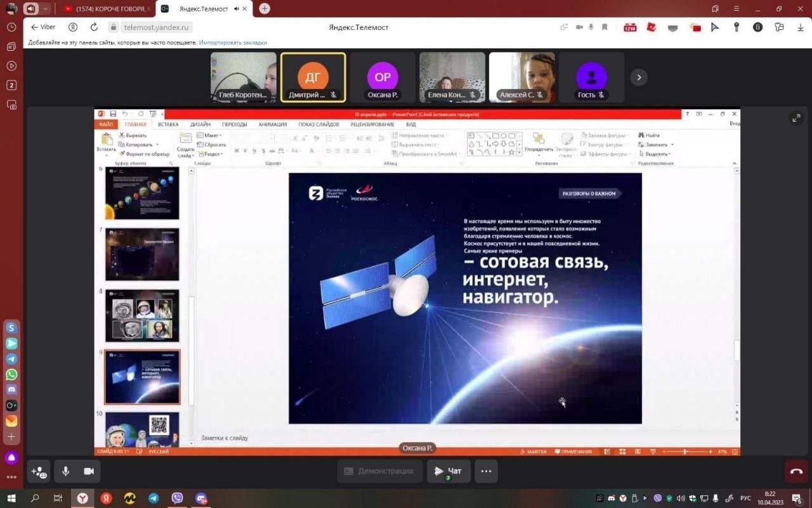Open a new browser tab
Viewport: 812px width, 508px height.
point(265,9)
